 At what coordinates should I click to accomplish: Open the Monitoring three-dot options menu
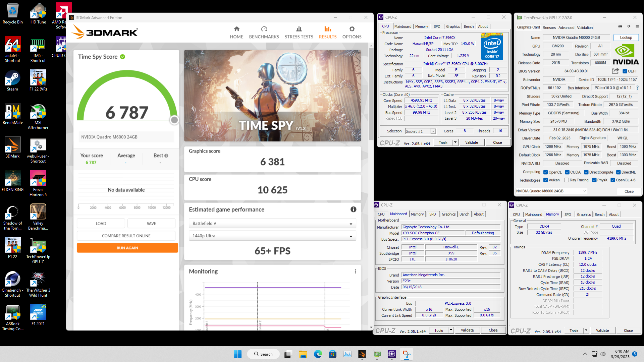pos(355,271)
